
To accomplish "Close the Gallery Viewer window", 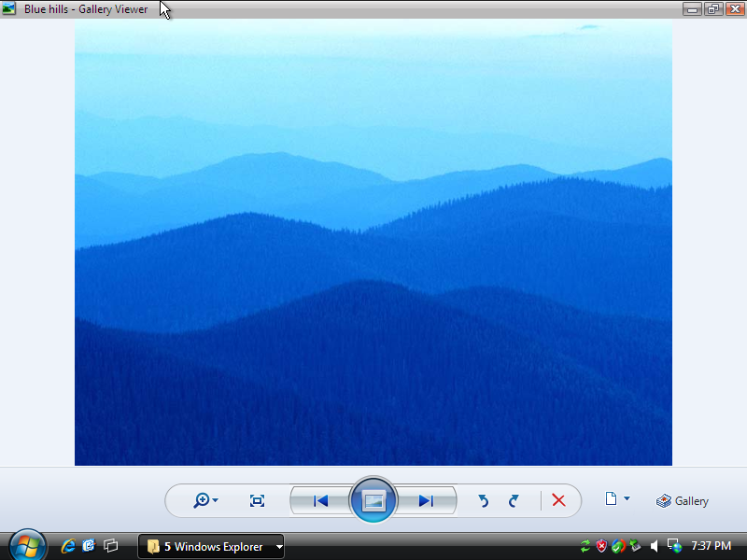I will tap(735, 9).
